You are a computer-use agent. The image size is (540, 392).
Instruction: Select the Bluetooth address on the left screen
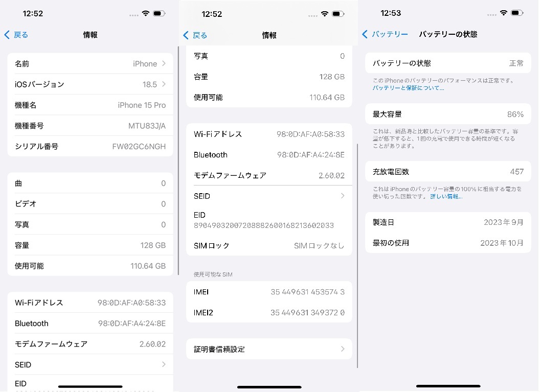(132, 324)
